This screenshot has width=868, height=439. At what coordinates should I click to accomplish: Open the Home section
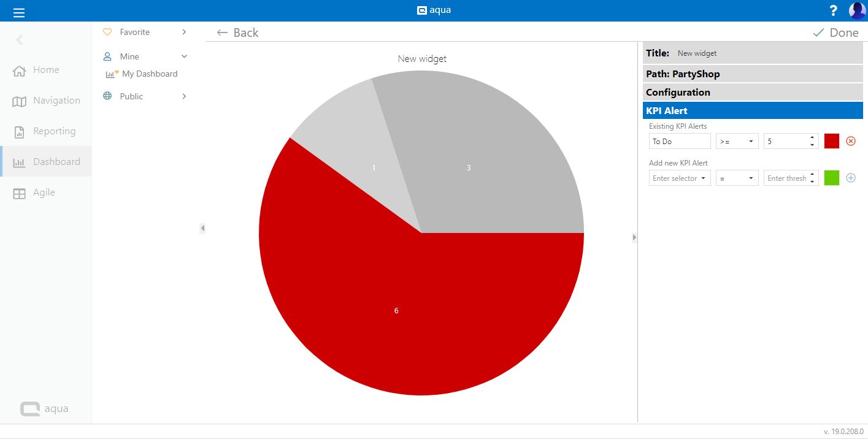[45, 70]
